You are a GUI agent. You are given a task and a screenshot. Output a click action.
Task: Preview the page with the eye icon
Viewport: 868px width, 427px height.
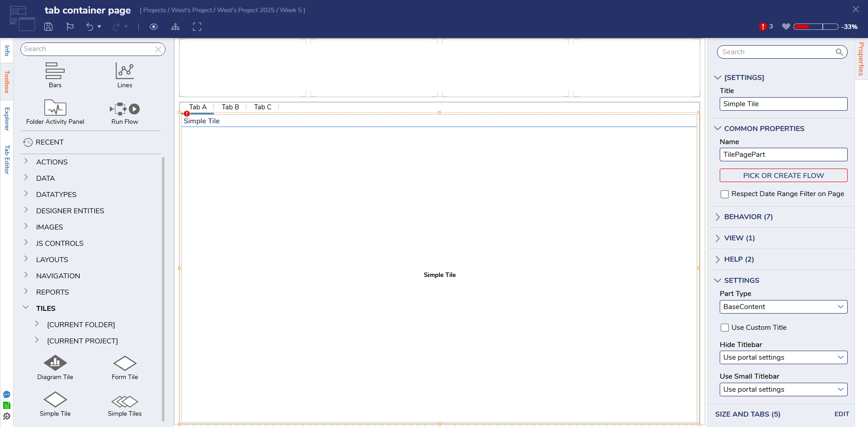tap(154, 27)
